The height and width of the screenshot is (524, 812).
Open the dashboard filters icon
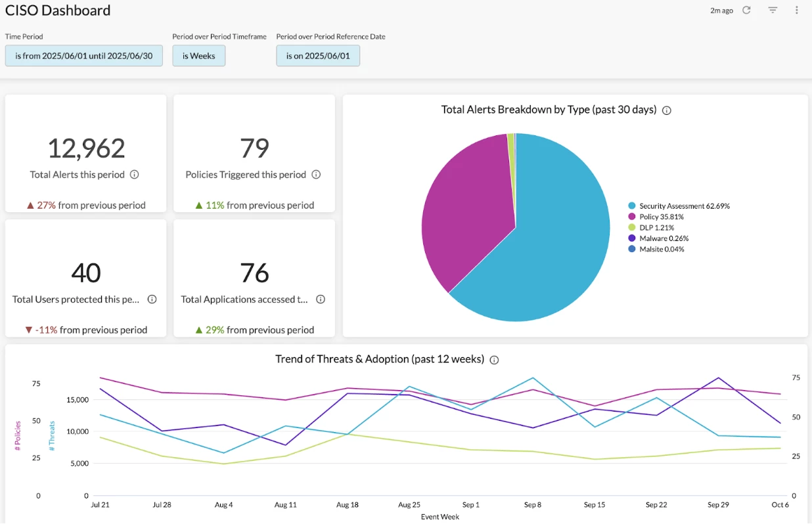click(x=773, y=11)
